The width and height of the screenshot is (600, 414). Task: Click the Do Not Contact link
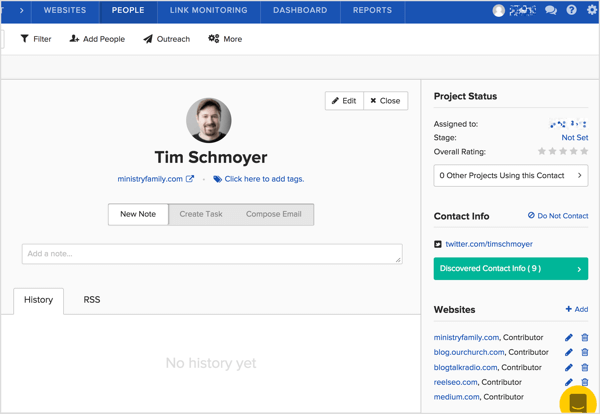[558, 216]
